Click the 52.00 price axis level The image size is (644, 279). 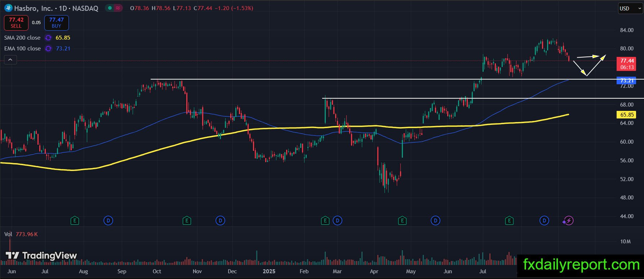(627, 179)
